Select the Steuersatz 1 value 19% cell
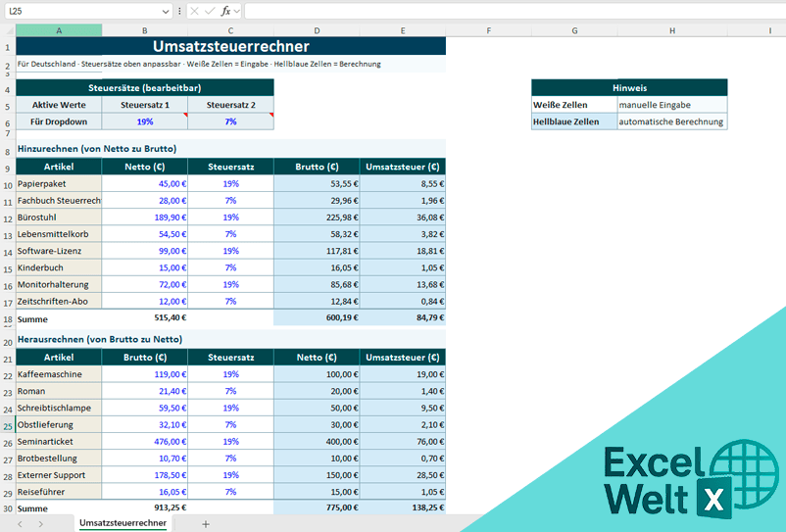The height and width of the screenshot is (532, 786). 145,121
